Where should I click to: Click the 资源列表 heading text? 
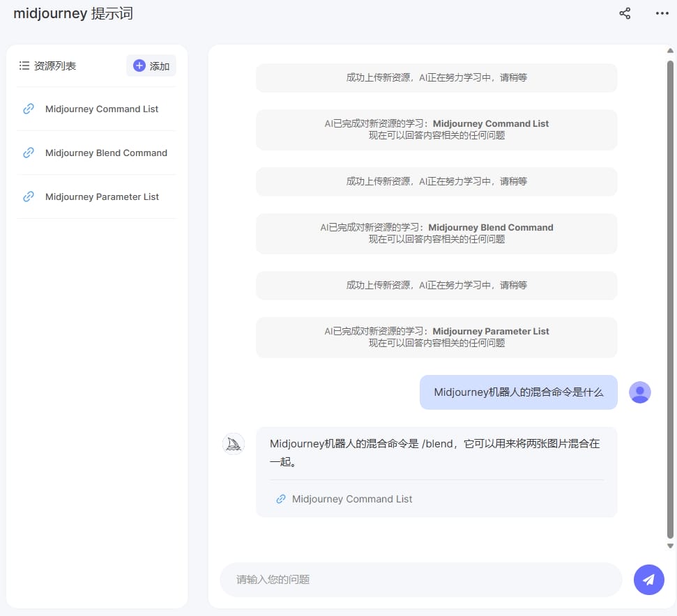pos(55,66)
